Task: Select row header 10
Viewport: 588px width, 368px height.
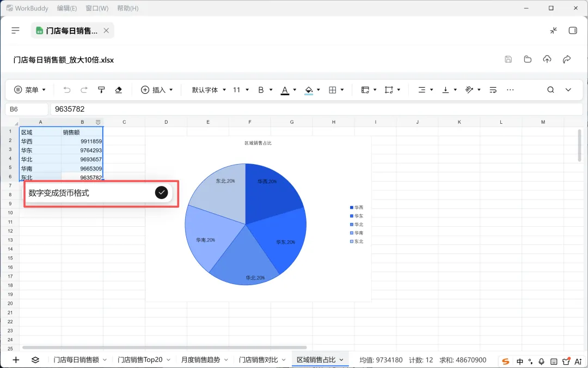Action: pos(10,213)
